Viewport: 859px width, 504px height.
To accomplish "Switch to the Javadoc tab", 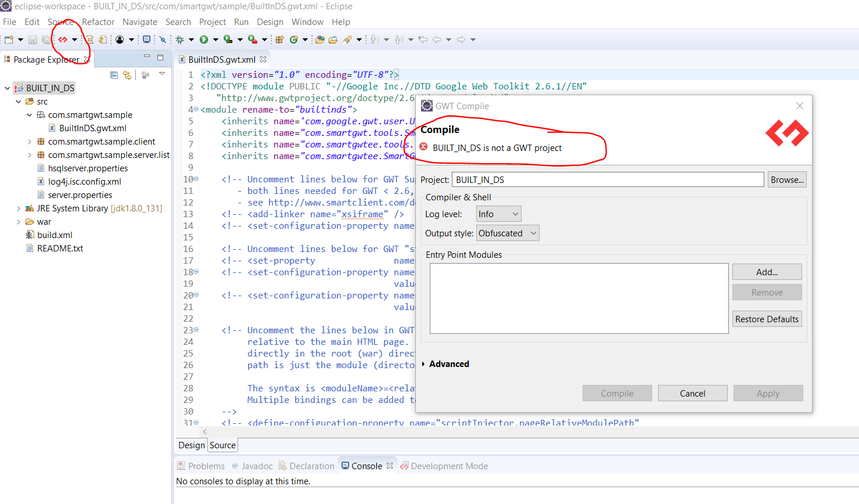I will 252,466.
